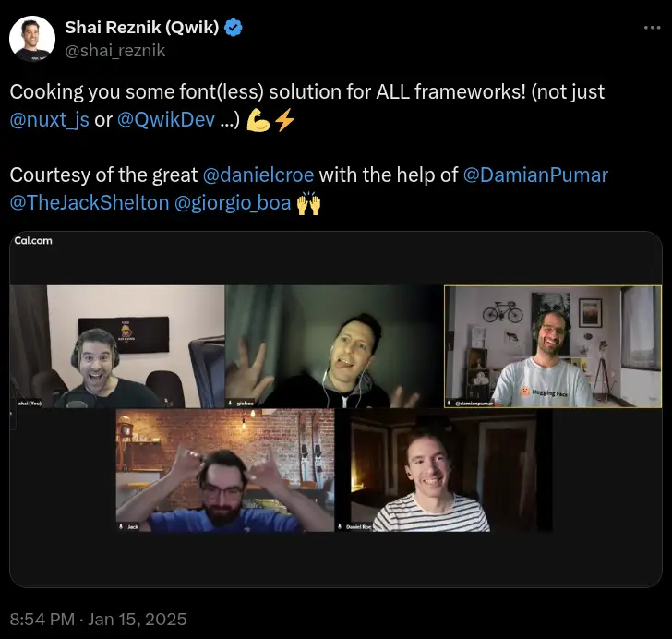Click the Cal.com logo in the image
The height and width of the screenshot is (639, 672).
pyautogui.click(x=33, y=240)
